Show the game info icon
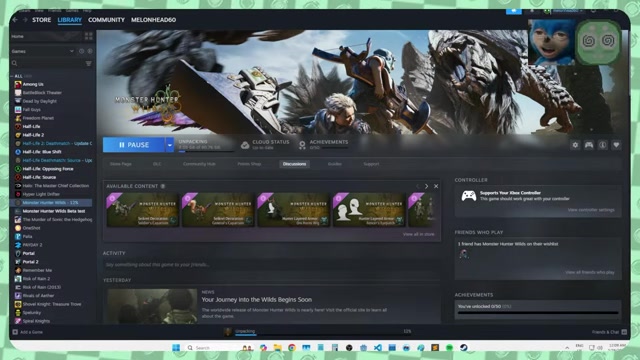Viewport: 640px width, 360px height. pos(602,145)
